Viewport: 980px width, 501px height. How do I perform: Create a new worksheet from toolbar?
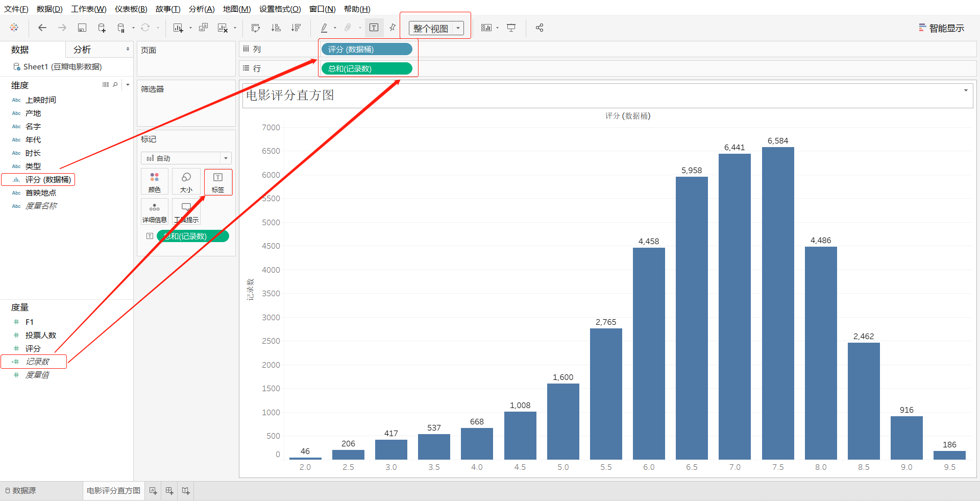pyautogui.click(x=178, y=28)
